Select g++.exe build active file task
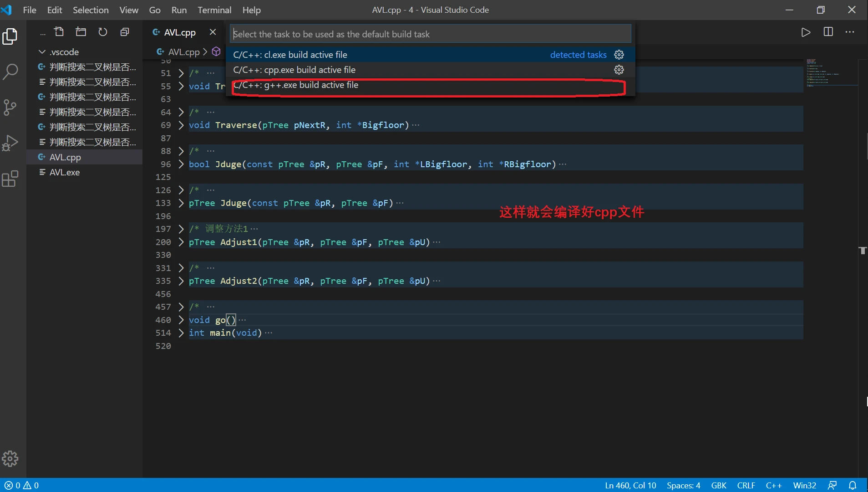The image size is (868, 492). [x=296, y=85]
